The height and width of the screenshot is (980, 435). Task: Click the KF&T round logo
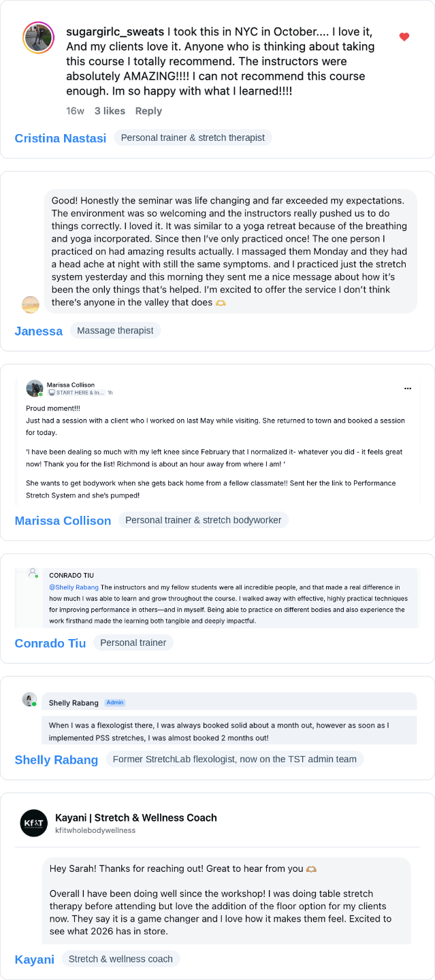point(34,823)
